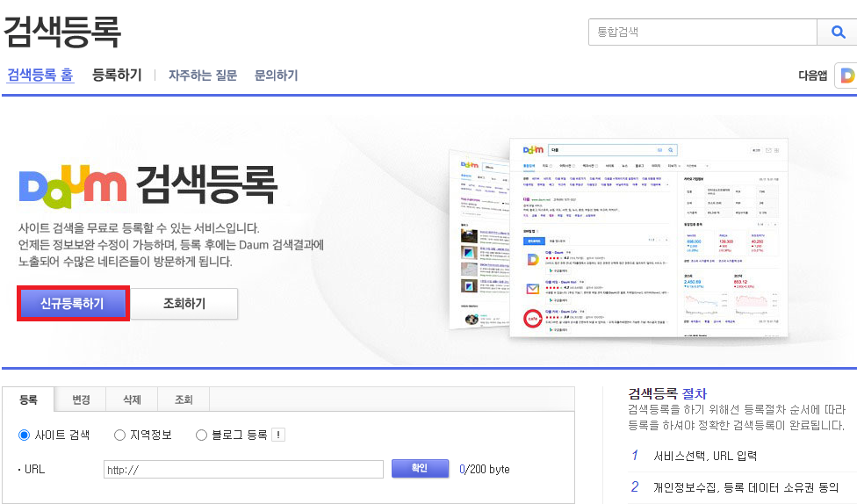Screen dimensions: 857x504
Task: Click the magnifier search icon button
Action: point(838,32)
